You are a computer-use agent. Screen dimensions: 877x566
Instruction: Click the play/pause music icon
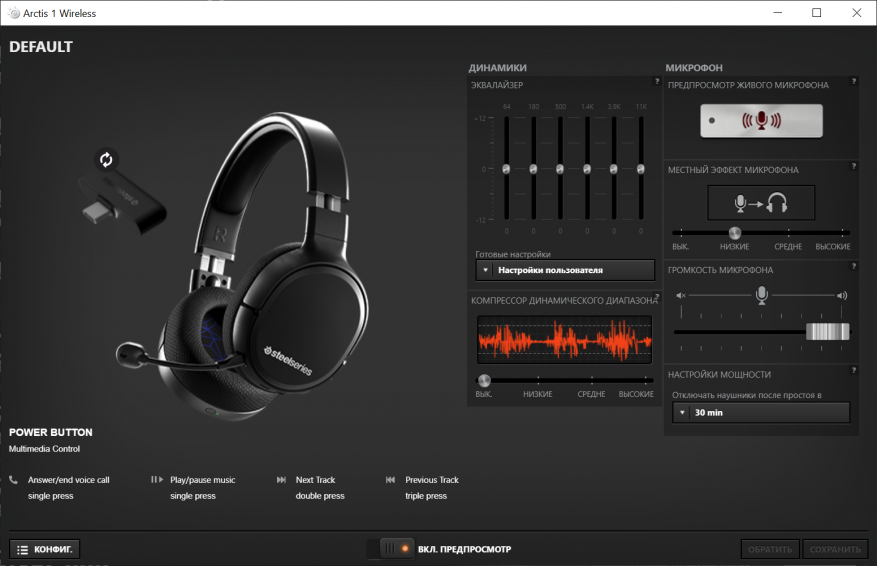pos(157,479)
